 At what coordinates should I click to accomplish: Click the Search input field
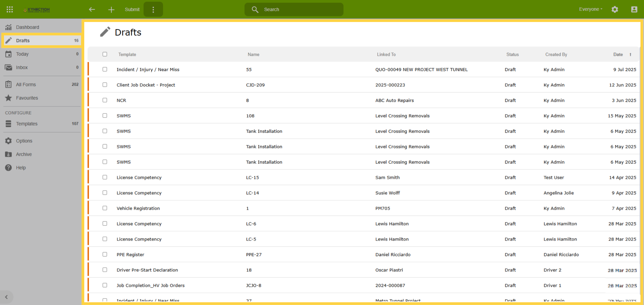(294, 9)
